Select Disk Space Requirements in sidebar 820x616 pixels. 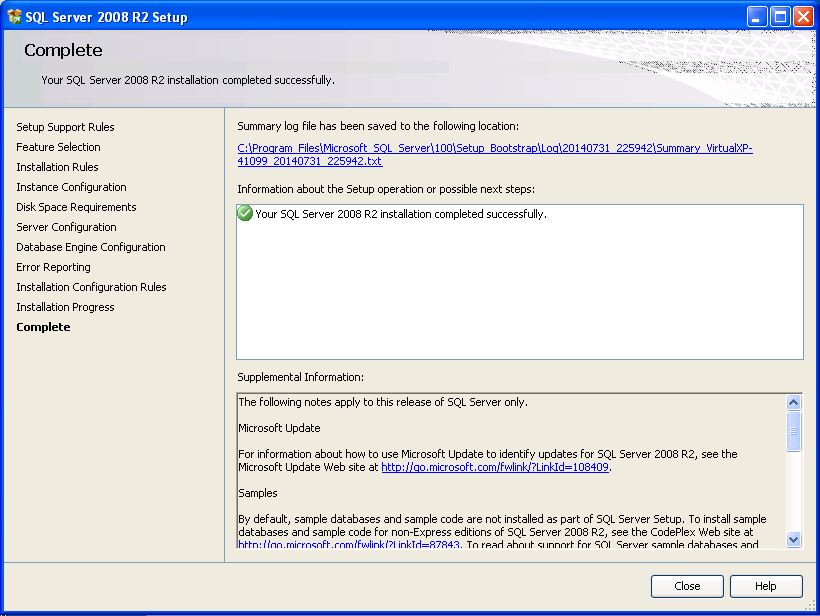point(76,207)
